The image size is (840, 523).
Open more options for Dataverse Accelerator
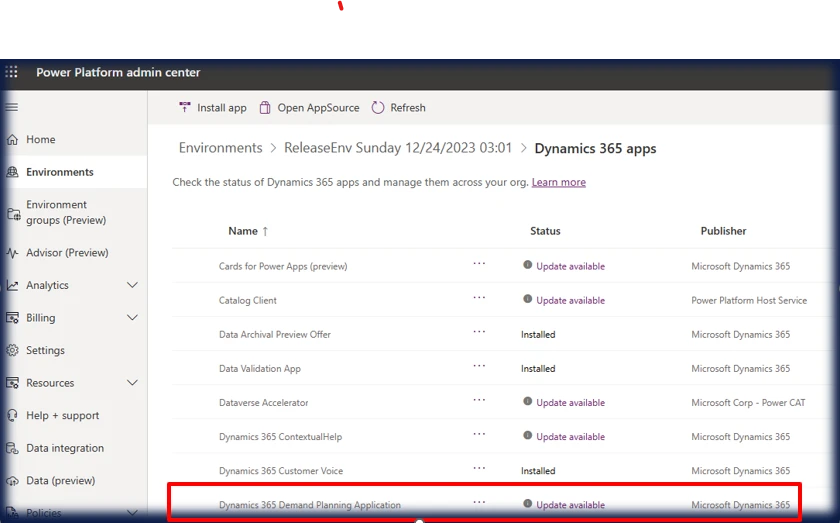point(479,400)
